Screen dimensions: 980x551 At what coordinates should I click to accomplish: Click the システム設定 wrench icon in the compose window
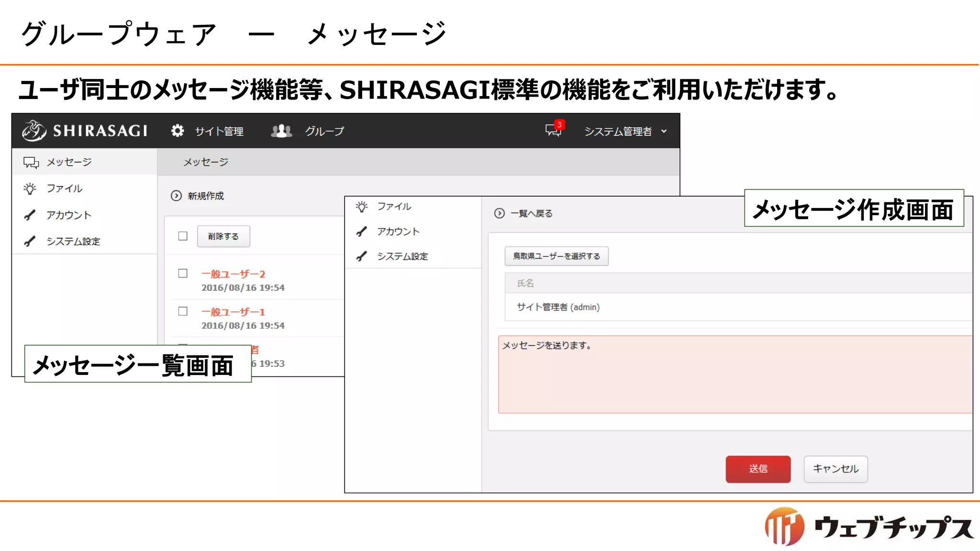click(362, 256)
